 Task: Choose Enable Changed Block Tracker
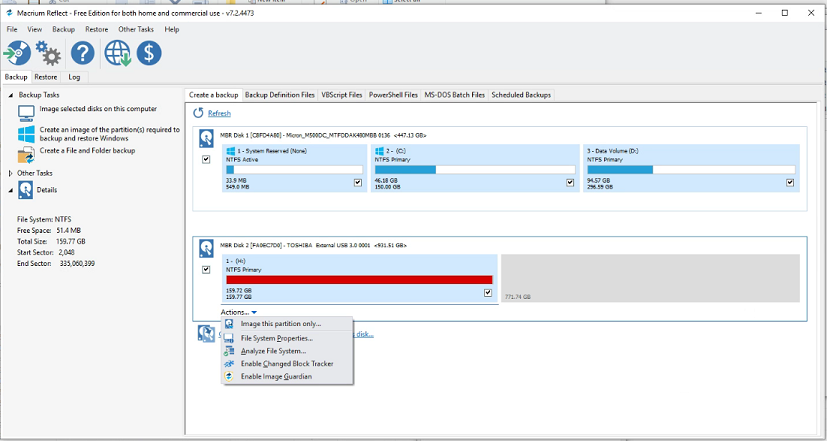pos(287,363)
